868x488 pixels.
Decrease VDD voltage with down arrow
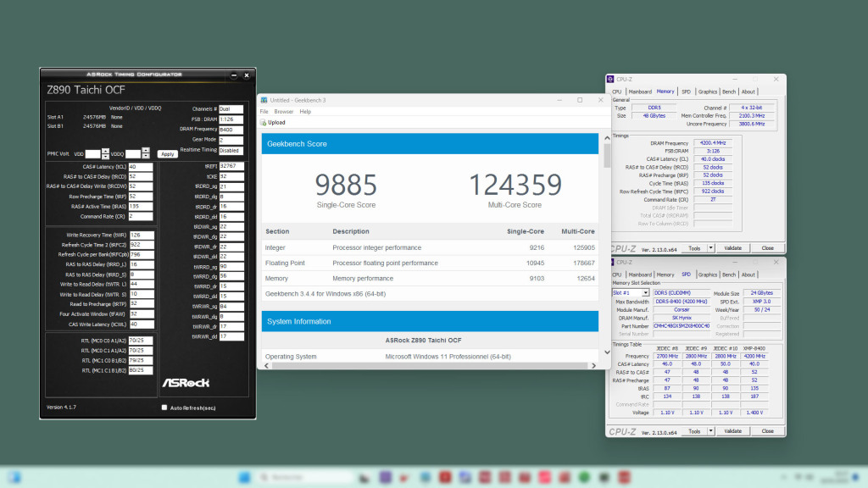click(x=105, y=157)
